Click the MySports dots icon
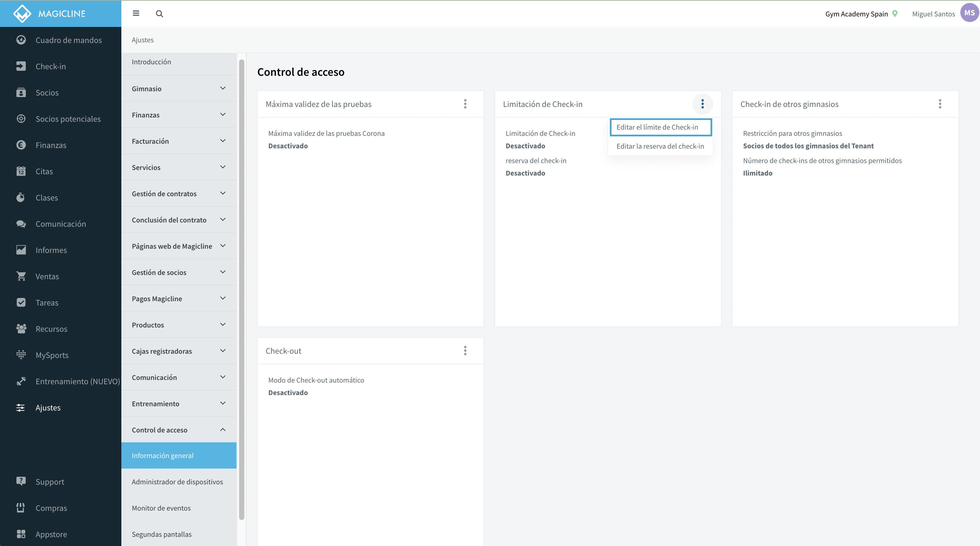The image size is (980, 546). pos(21,355)
